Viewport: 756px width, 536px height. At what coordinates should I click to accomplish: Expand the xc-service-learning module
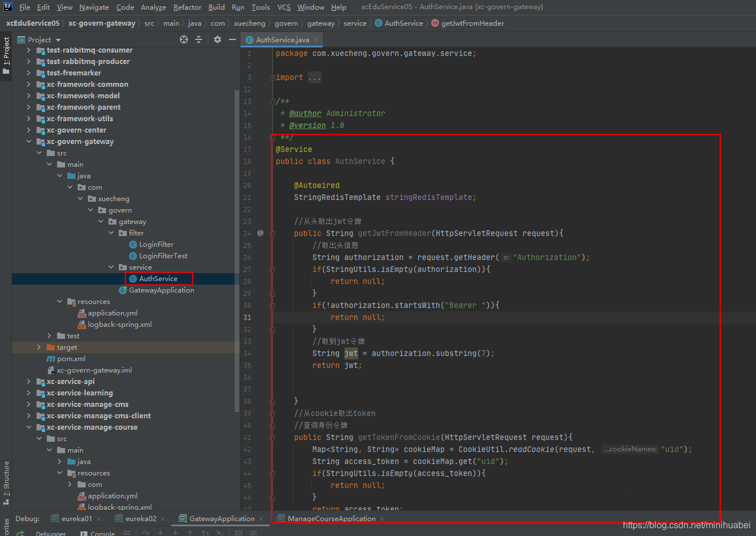(x=29, y=393)
